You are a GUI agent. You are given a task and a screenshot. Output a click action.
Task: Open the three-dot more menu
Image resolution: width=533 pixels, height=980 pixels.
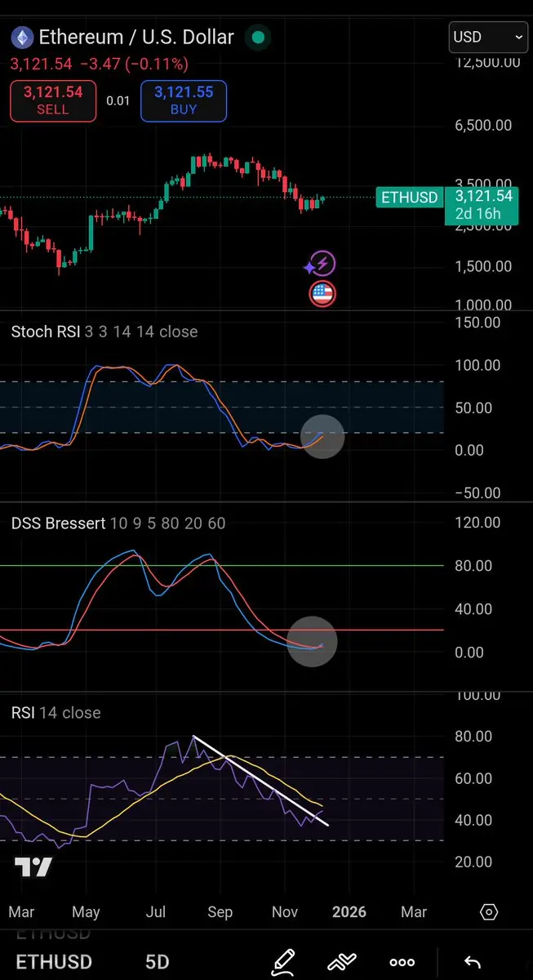click(x=402, y=962)
